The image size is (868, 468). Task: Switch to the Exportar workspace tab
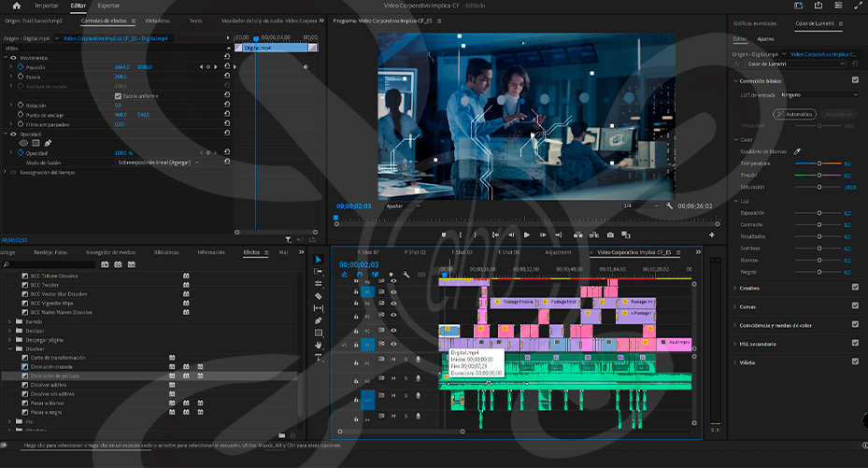pyautogui.click(x=108, y=6)
